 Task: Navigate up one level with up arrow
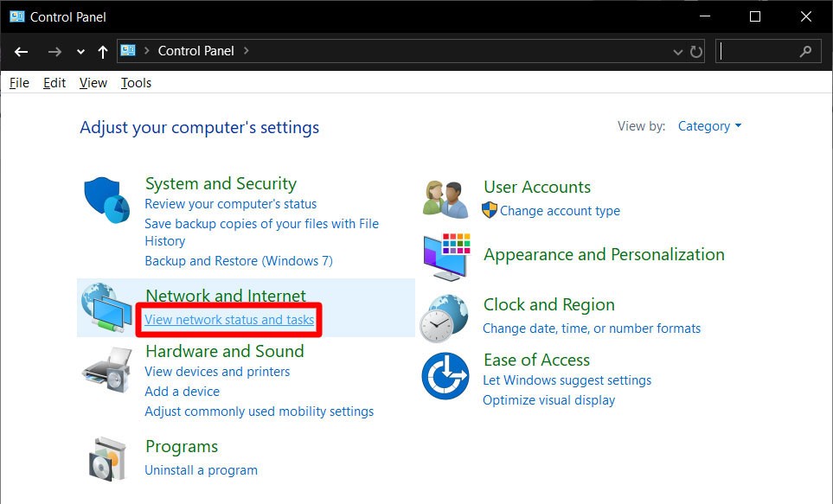103,52
